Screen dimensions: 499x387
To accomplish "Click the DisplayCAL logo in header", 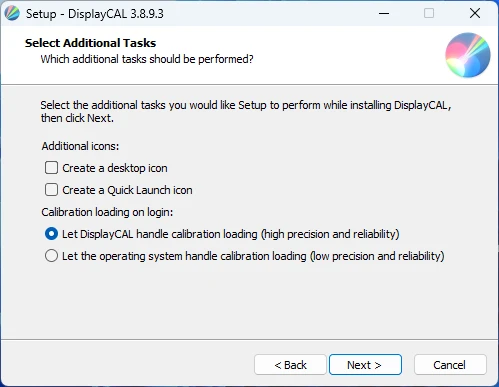I will (468, 55).
